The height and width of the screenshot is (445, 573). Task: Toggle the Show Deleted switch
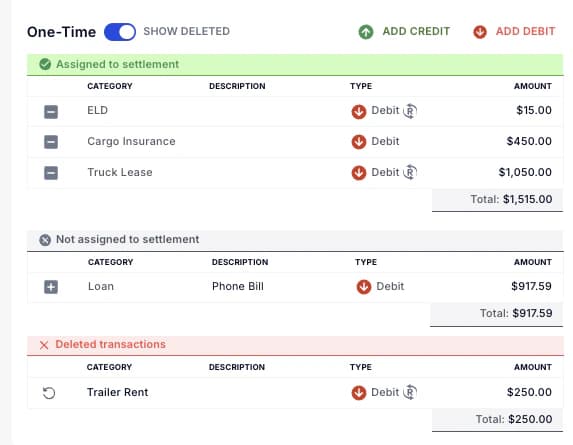click(x=120, y=32)
